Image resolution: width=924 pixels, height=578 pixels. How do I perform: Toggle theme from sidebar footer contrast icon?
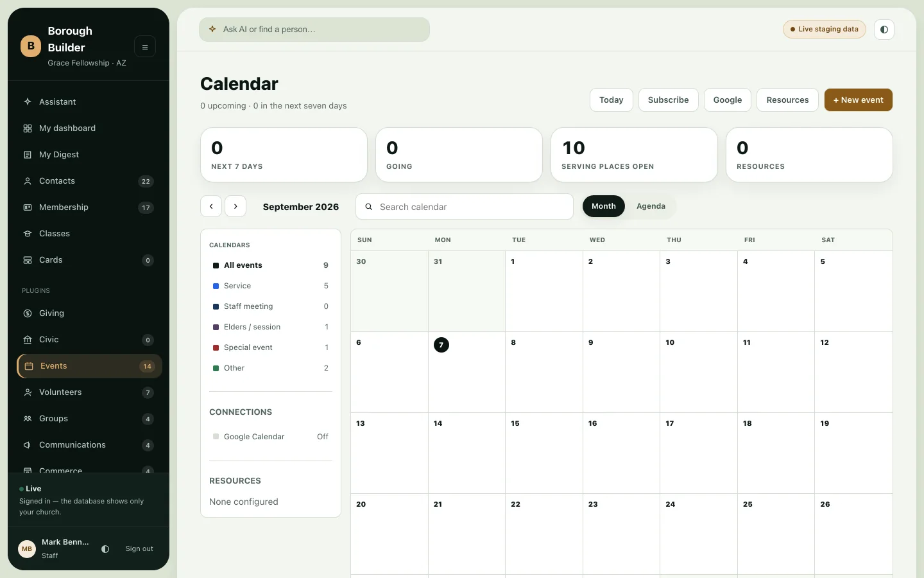point(105,549)
